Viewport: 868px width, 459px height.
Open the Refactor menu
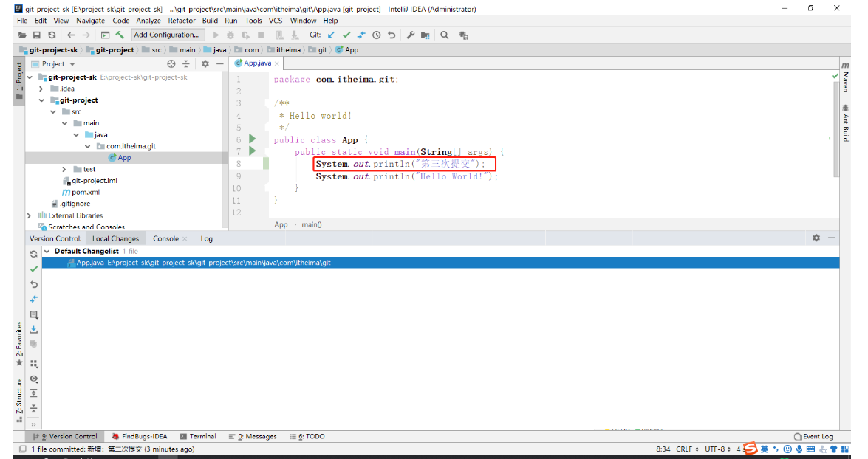tap(182, 21)
